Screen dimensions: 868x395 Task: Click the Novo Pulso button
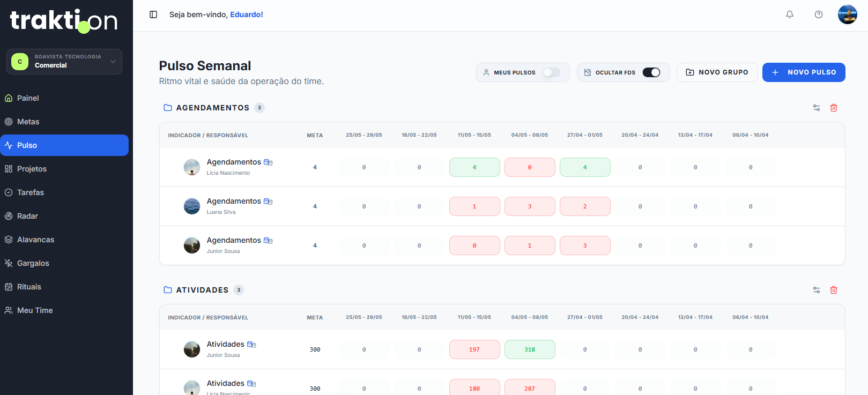[804, 72]
